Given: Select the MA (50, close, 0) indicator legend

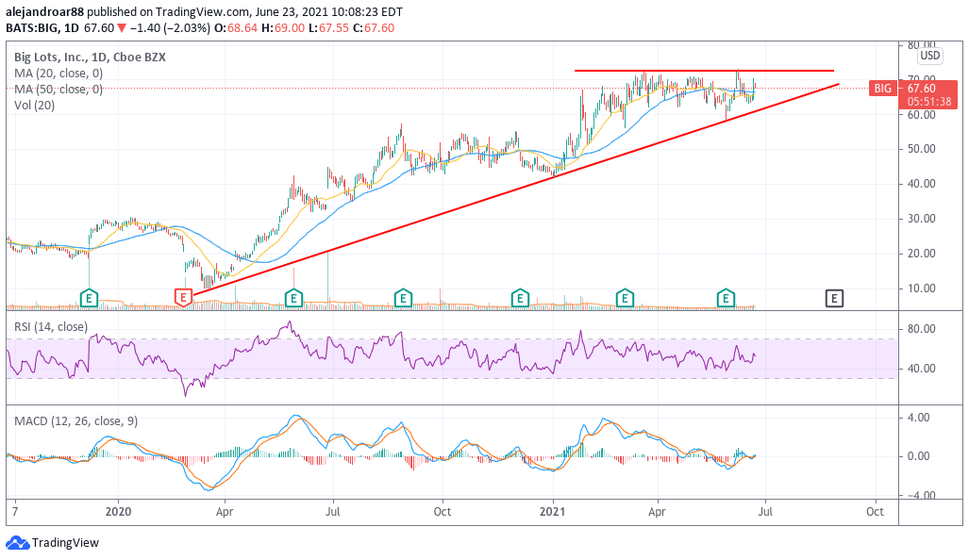Looking at the screenshot, I should (58, 90).
